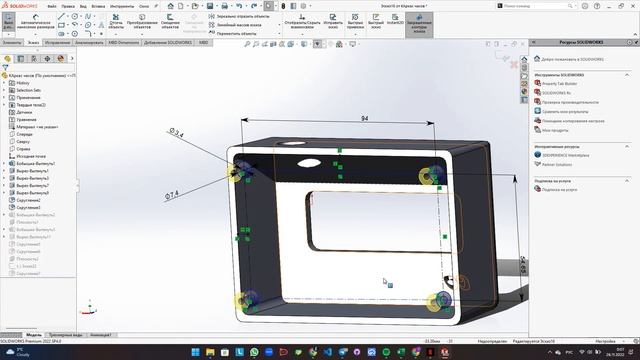
Task: Click the 94 dimension value in the sketch
Action: point(364,118)
